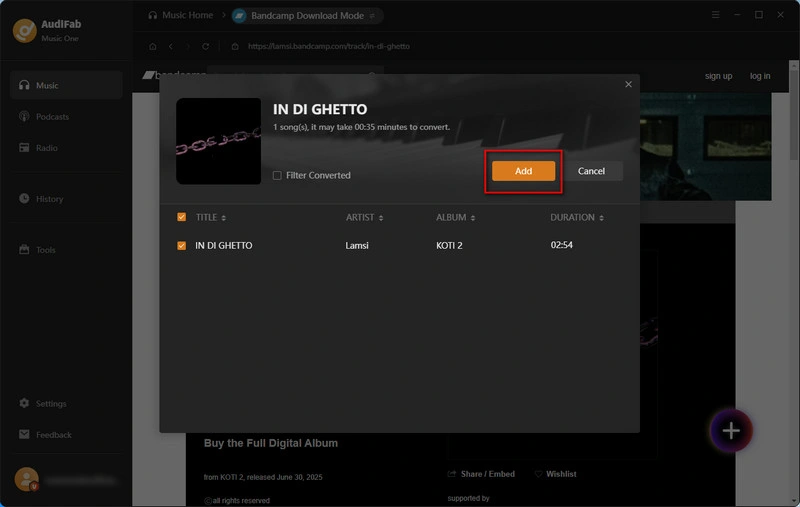Click the Lamsi artist cell
This screenshot has height=507, width=800.
pyautogui.click(x=357, y=245)
